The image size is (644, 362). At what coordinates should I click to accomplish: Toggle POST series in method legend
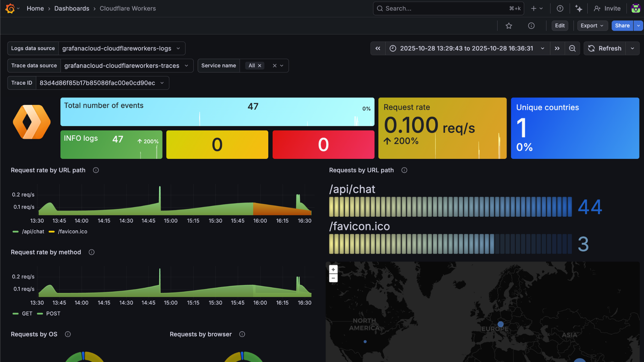53,314
